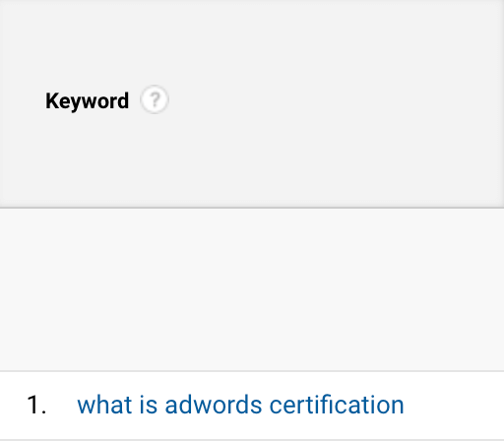
Task: Click the help question mark beside Keyword
Action: click(x=155, y=99)
